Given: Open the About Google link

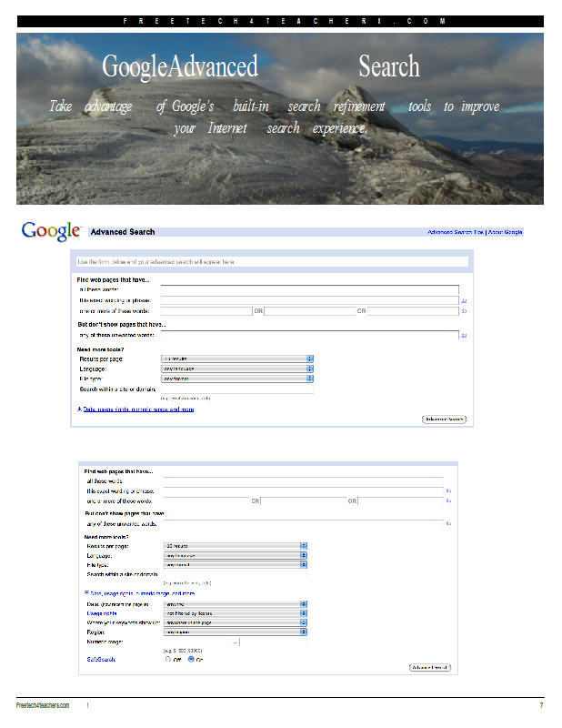Looking at the screenshot, I should pyautogui.click(x=505, y=232).
